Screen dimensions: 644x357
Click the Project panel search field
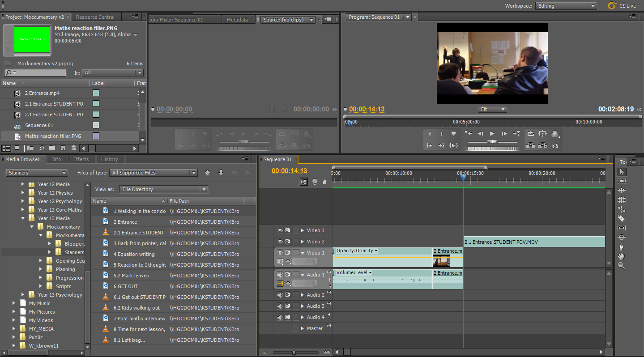point(35,72)
